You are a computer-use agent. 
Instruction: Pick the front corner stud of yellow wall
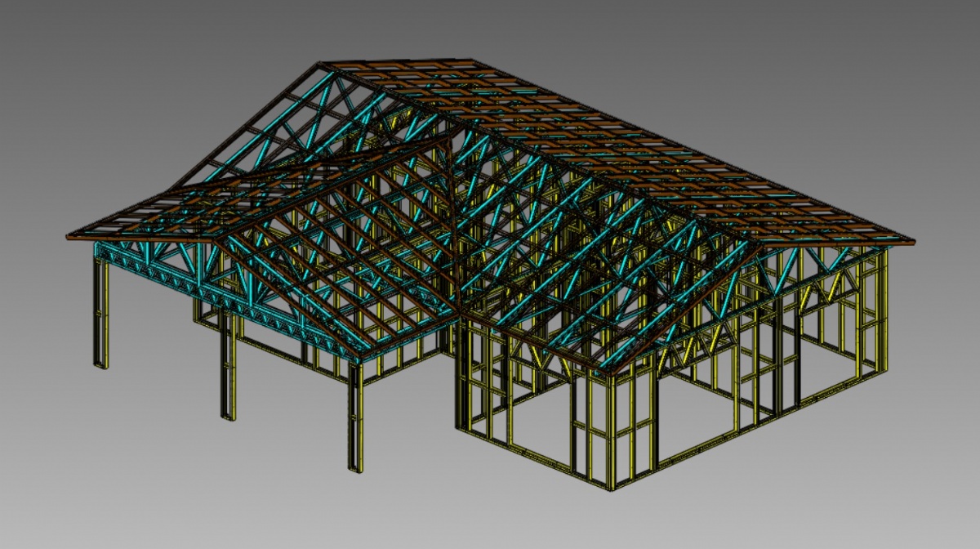point(611,431)
